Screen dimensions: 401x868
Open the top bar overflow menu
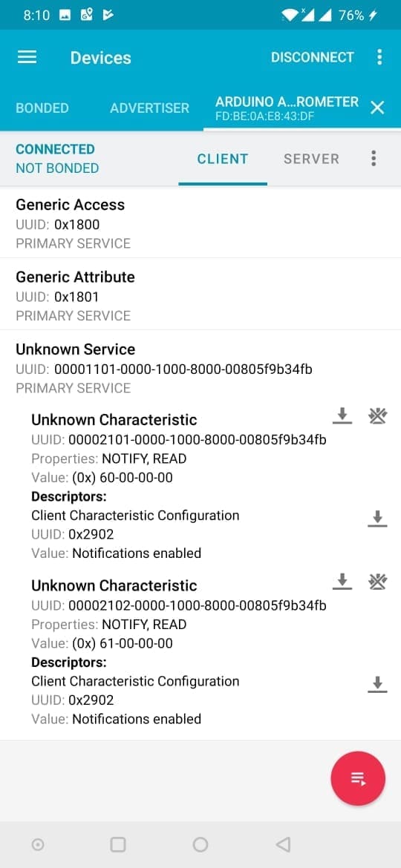pyautogui.click(x=379, y=57)
